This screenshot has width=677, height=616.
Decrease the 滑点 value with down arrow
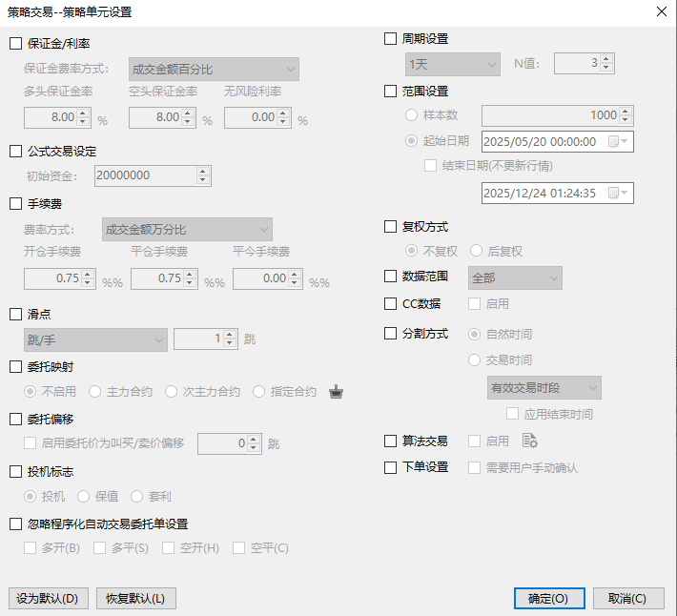(230, 343)
